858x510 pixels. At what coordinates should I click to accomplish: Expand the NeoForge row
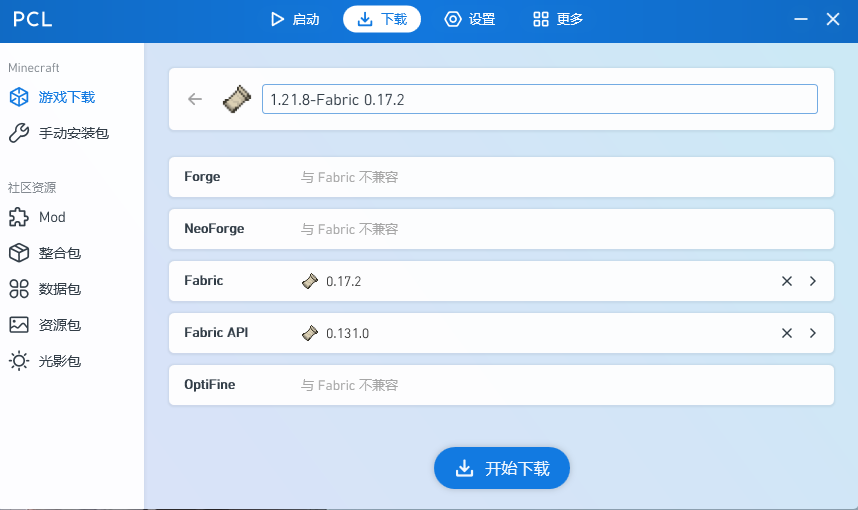click(x=501, y=229)
